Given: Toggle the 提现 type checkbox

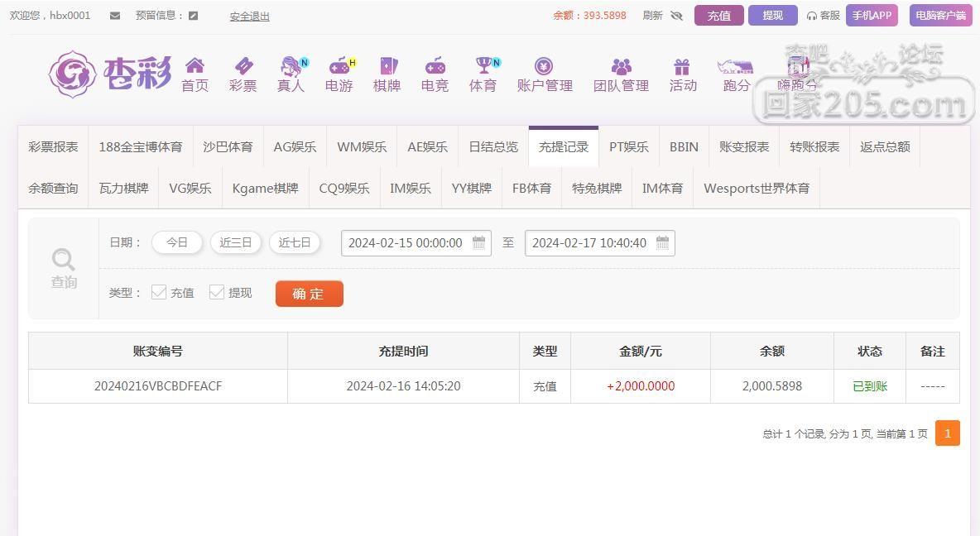Looking at the screenshot, I should pos(217,292).
